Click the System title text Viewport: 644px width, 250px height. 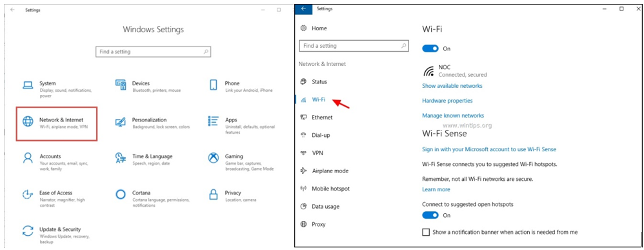pyautogui.click(x=48, y=83)
